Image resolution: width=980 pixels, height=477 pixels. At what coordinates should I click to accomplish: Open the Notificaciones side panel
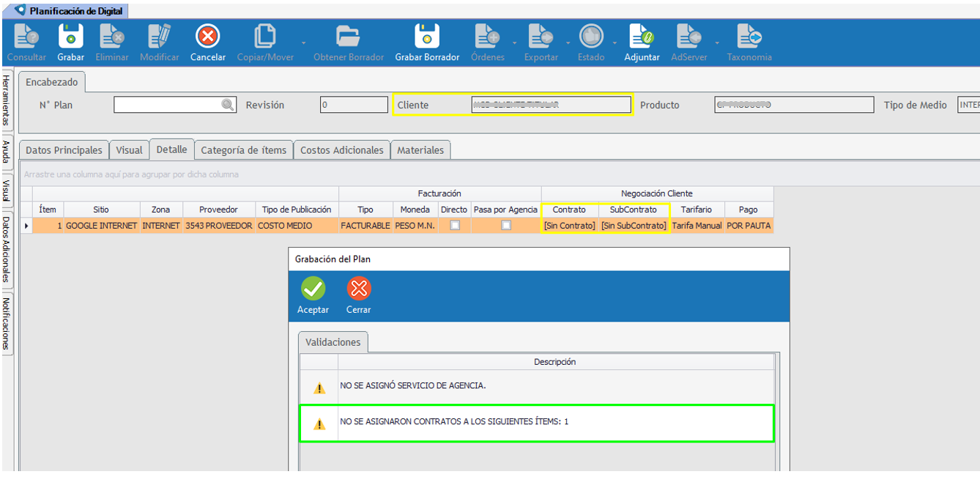pos(7,323)
